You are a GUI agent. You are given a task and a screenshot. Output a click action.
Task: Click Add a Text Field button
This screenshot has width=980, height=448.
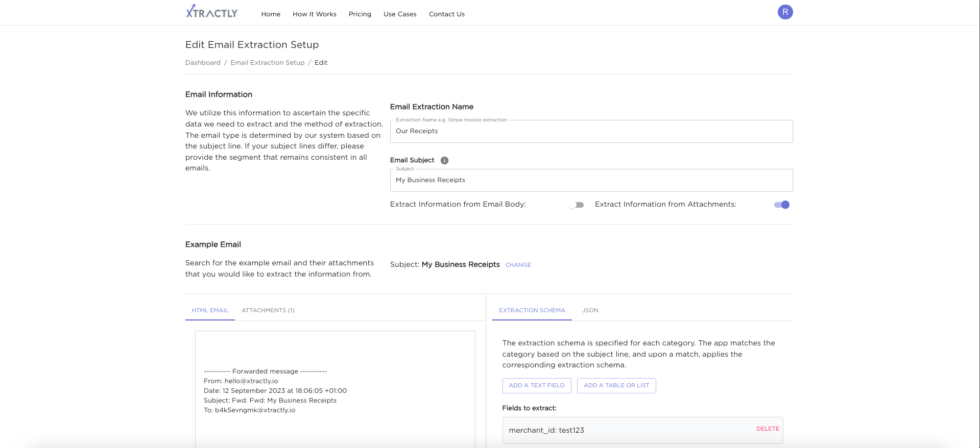(x=537, y=385)
